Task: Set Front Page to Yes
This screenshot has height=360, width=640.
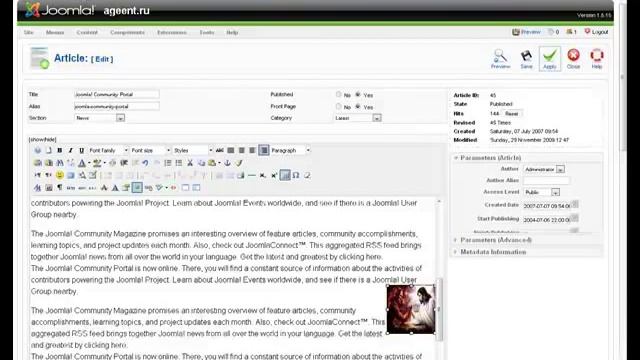Action: coord(358,107)
